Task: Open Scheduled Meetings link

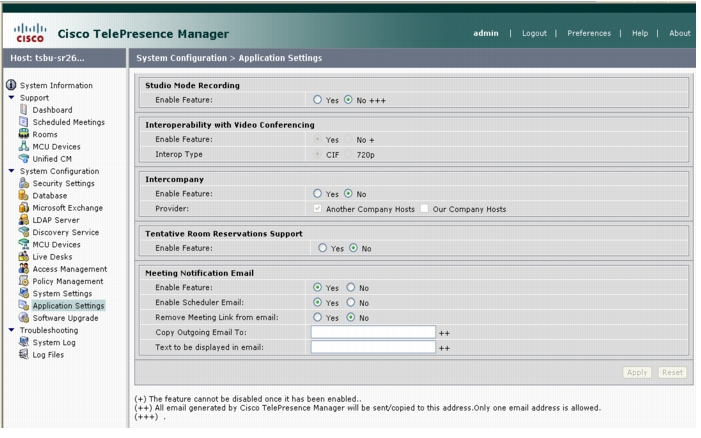Action: pos(68,122)
